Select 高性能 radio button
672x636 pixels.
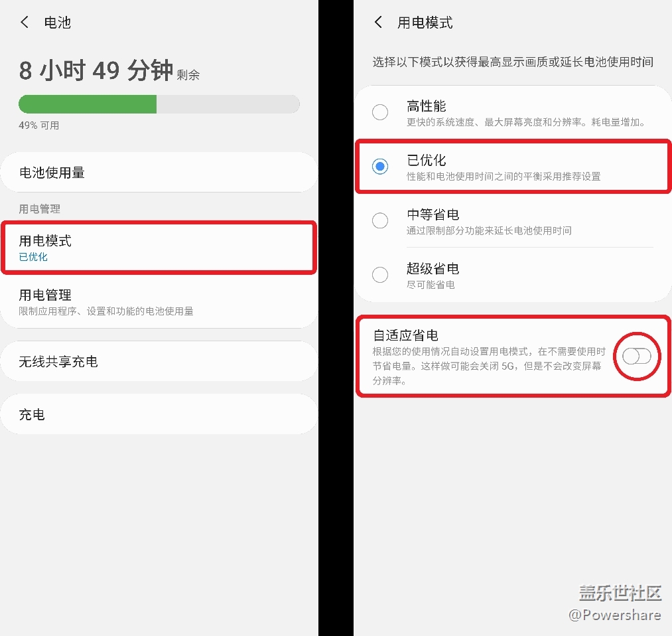coord(380,112)
